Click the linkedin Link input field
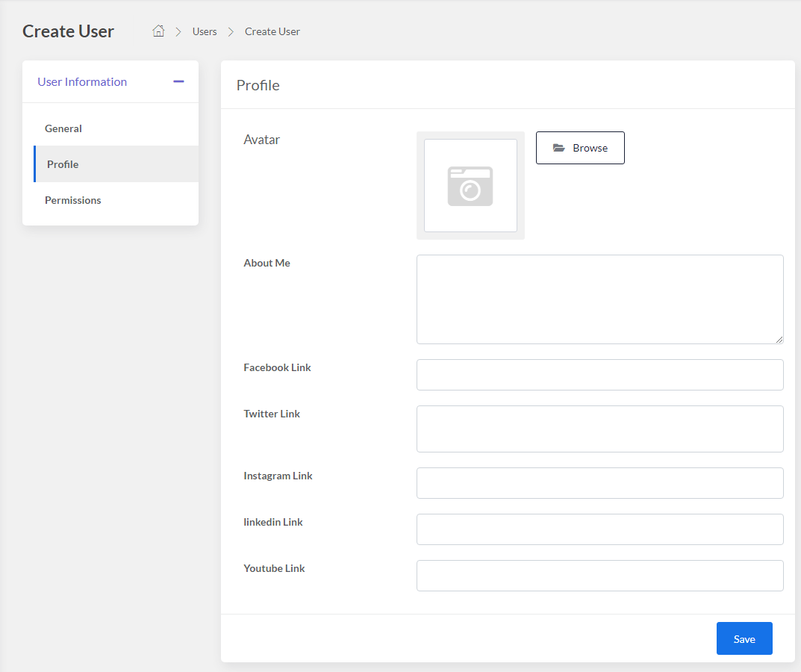The height and width of the screenshot is (672, 801). [x=599, y=529]
